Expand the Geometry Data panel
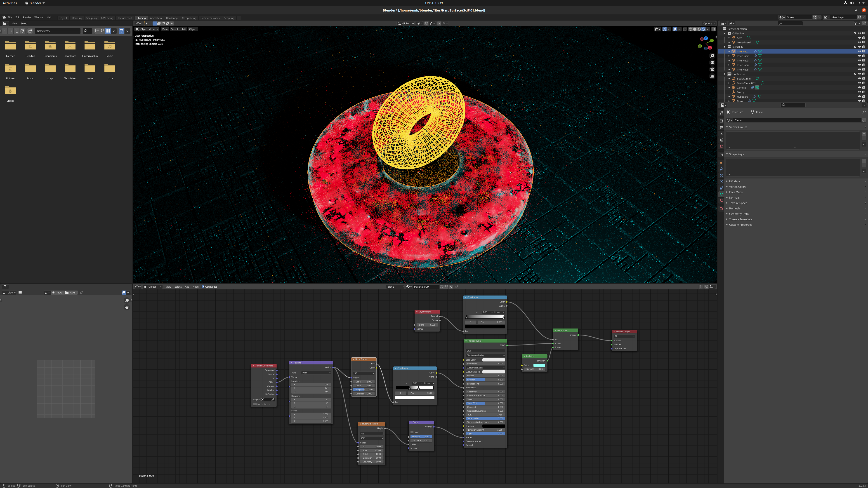Image resolution: width=868 pixels, height=488 pixels. [x=739, y=214]
